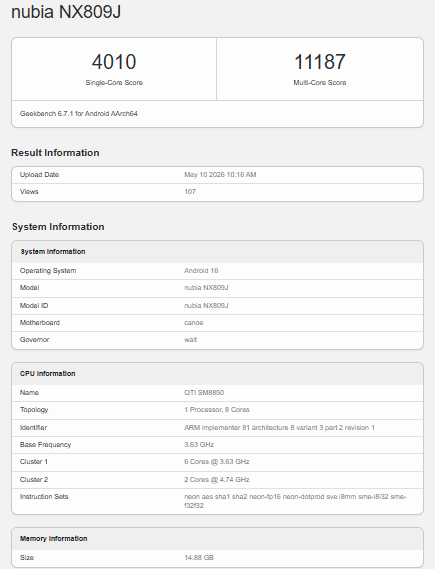Image resolution: width=435 pixels, height=569 pixels.
Task: Click the 'Identifier' row label
Action: (x=33, y=427)
